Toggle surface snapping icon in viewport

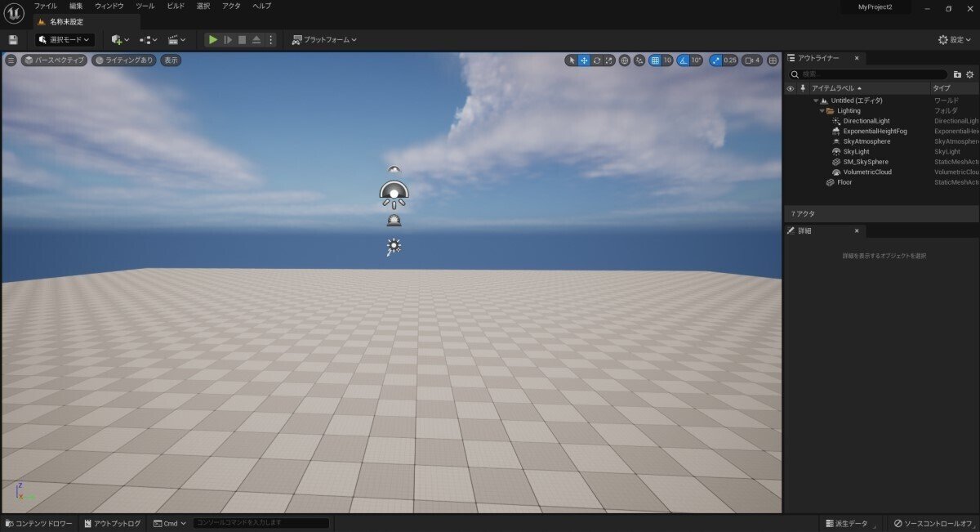click(639, 60)
